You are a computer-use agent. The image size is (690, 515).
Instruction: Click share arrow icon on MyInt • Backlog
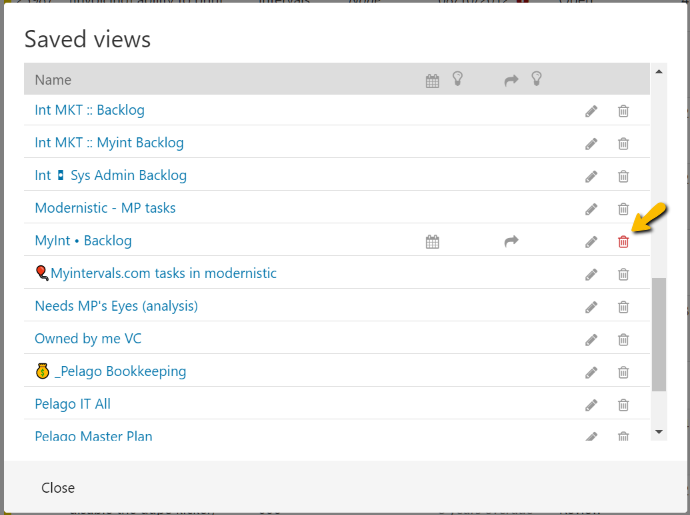[x=511, y=241]
